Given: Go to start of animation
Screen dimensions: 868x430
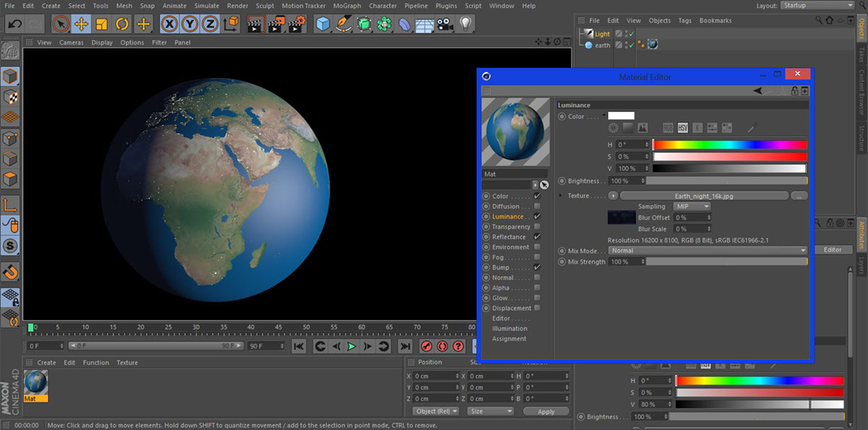Looking at the screenshot, I should pyautogui.click(x=298, y=347).
